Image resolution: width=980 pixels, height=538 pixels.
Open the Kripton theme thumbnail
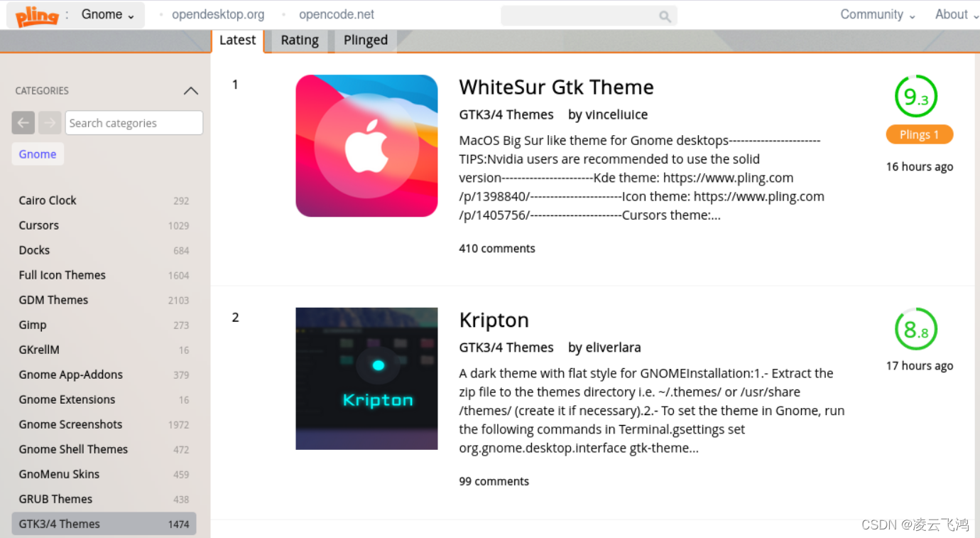(x=366, y=379)
